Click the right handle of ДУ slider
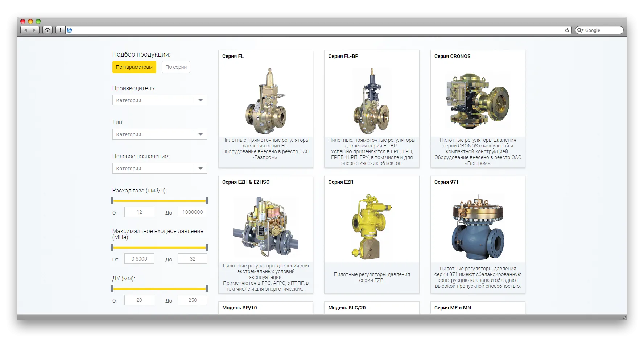 pos(206,289)
